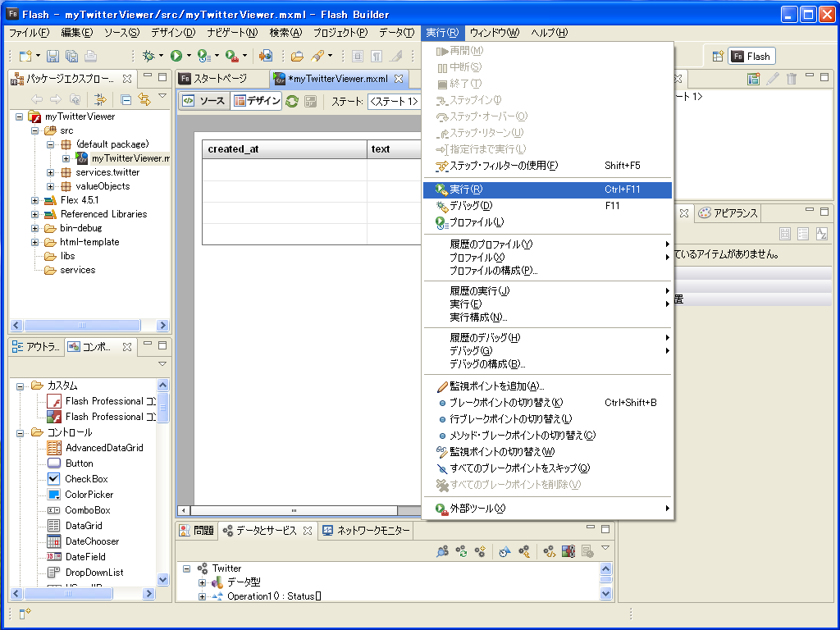This screenshot has height=630, width=840.
Task: Collapse the カスタム component category
Action: point(20,386)
